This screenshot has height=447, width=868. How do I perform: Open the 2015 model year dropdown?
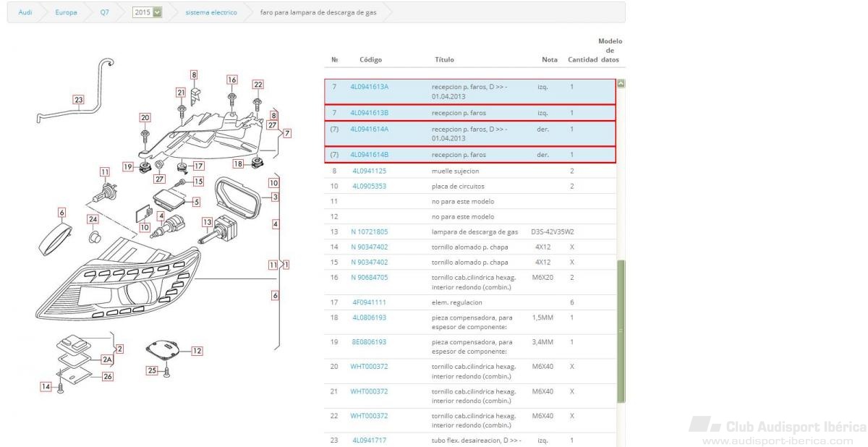(x=148, y=12)
